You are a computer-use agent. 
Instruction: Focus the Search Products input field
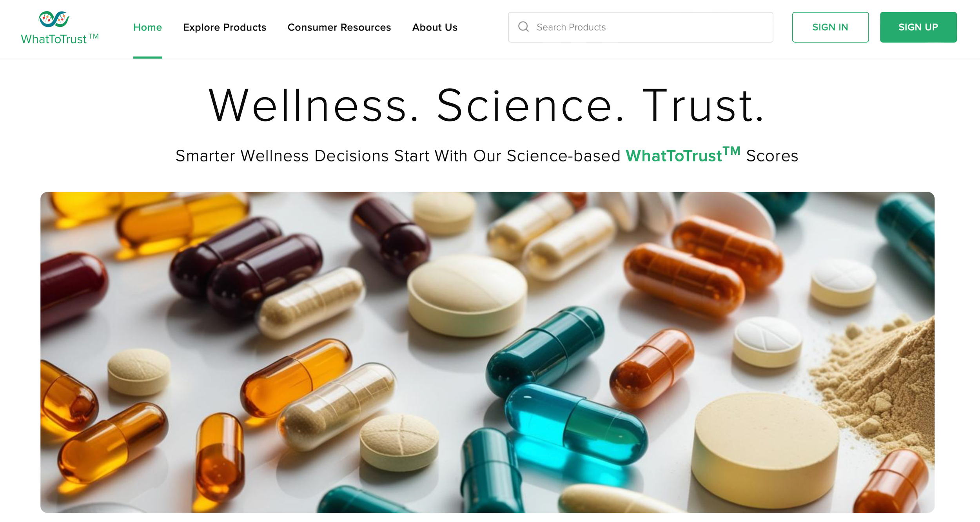coord(641,27)
